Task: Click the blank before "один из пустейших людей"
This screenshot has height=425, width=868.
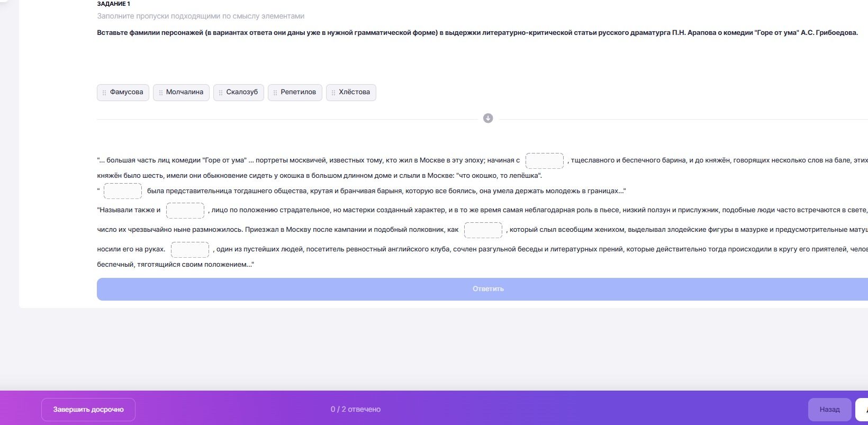Action: click(190, 249)
